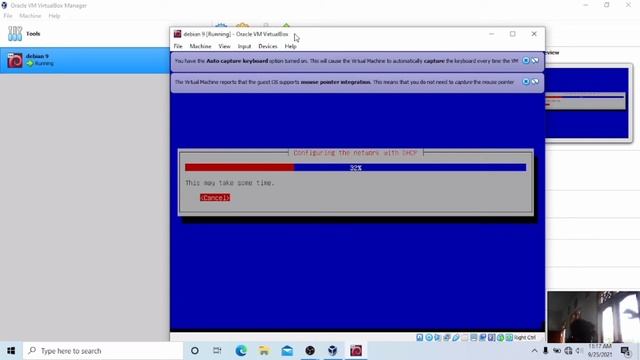Open audio indicator in VM status bar
This screenshot has width=640, height=360.
tap(438, 338)
